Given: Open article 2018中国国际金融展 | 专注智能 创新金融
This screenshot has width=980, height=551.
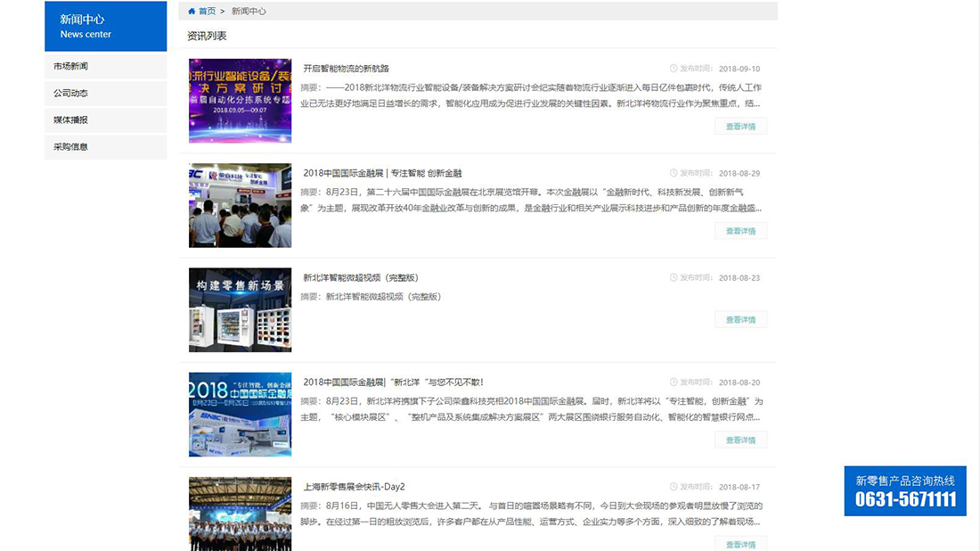Looking at the screenshot, I should click(x=382, y=173).
